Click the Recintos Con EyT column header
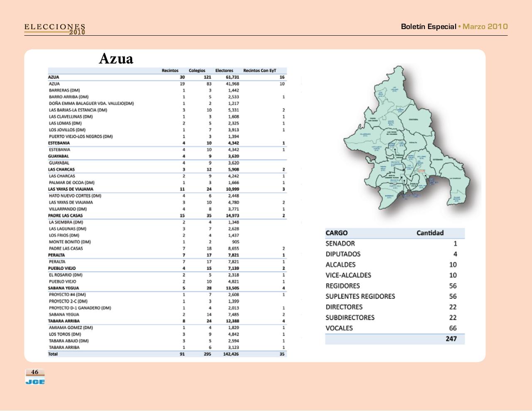The height and width of the screenshot is (411, 532). point(259,71)
